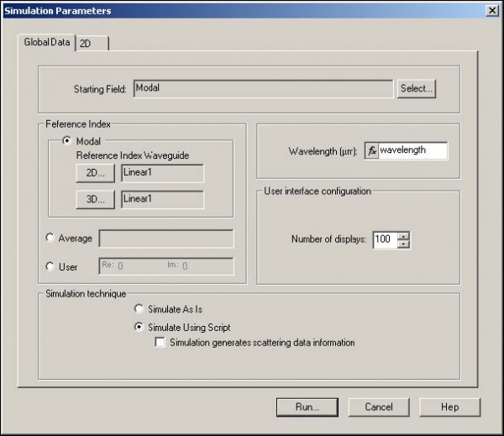Increase Number of displays with up arrow

point(403,236)
